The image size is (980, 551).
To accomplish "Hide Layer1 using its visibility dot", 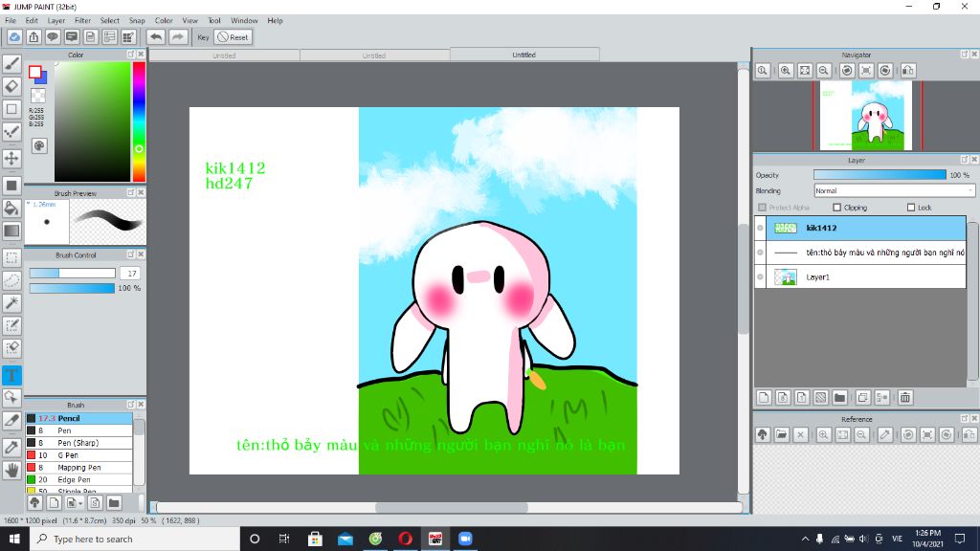I will pyautogui.click(x=760, y=276).
